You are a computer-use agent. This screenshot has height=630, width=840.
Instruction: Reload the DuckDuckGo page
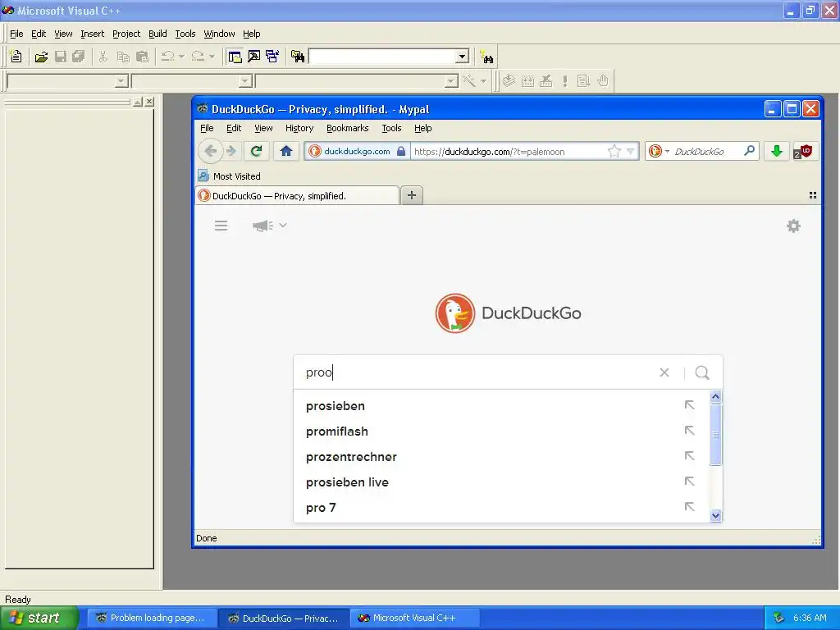point(256,151)
